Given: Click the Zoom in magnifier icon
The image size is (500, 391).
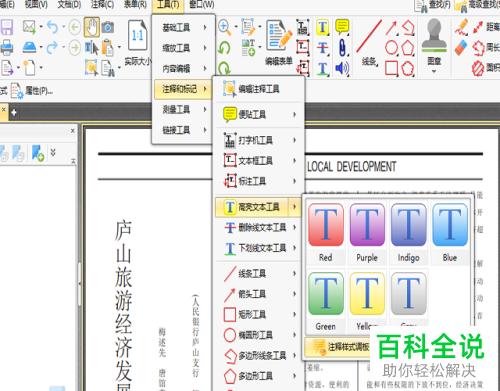Looking at the screenshot, I should [x=225, y=27].
